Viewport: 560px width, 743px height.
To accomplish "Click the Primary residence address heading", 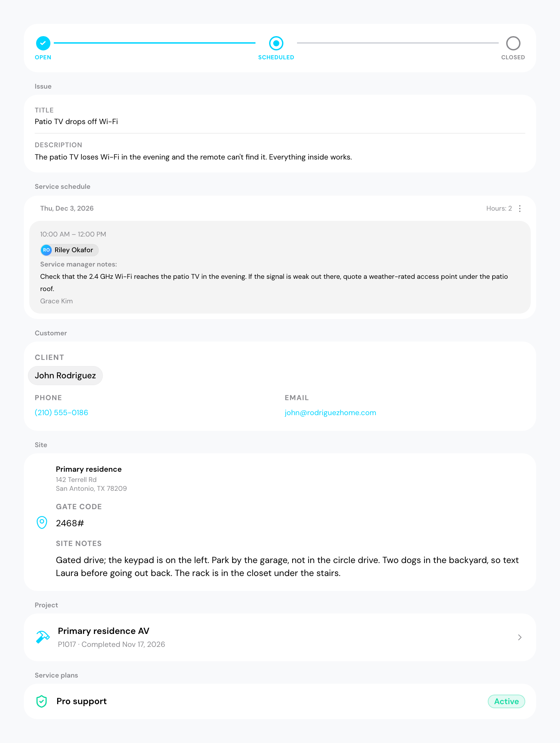I will pos(89,469).
